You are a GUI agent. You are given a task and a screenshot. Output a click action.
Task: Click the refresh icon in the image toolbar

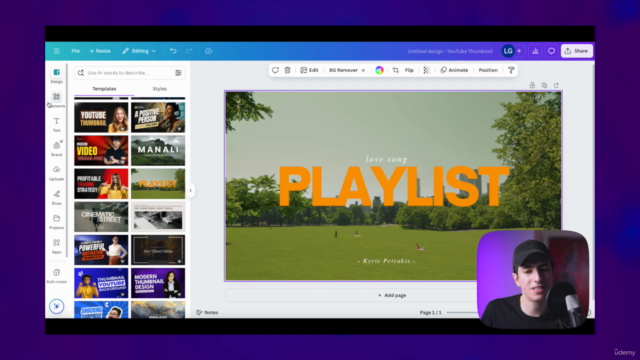click(276, 70)
